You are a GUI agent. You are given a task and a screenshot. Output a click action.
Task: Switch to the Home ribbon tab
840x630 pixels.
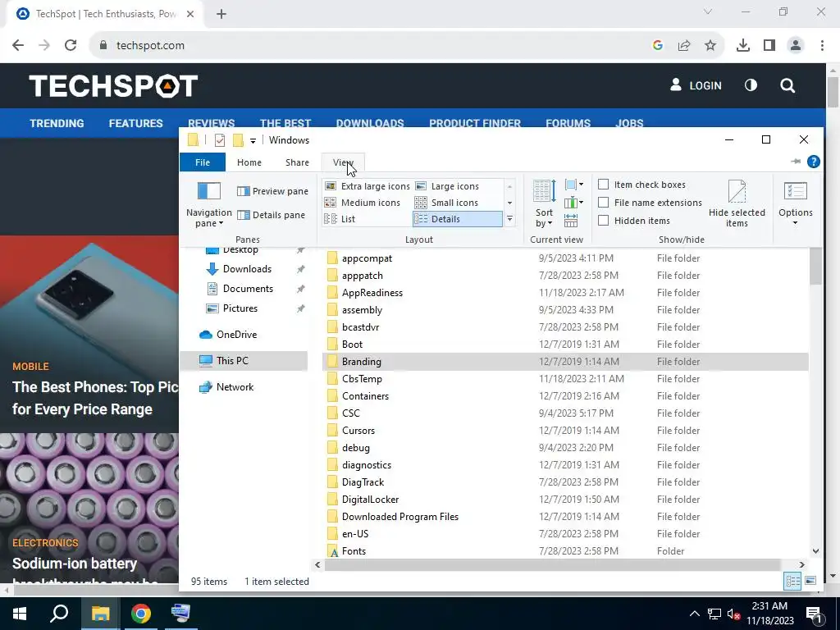[x=249, y=162]
